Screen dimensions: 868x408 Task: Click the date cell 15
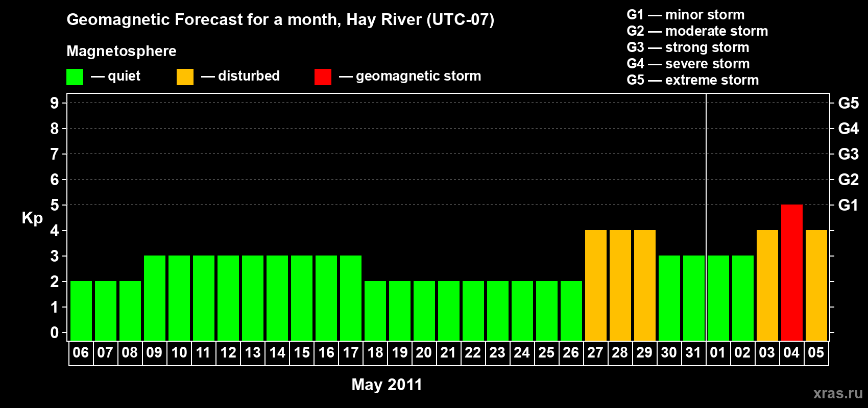tap(301, 353)
